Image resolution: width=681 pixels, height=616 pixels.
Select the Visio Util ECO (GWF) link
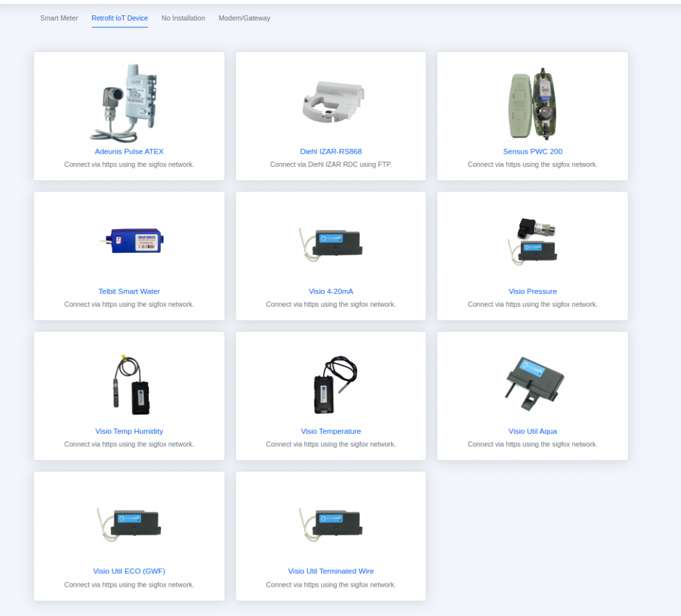(x=129, y=571)
